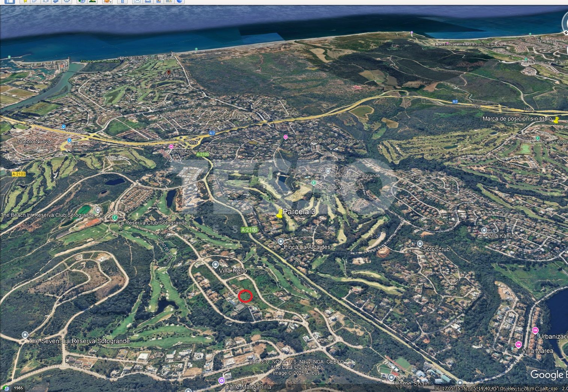
Task: Click the Save Image toolbar icon
Action: click(158, 1)
